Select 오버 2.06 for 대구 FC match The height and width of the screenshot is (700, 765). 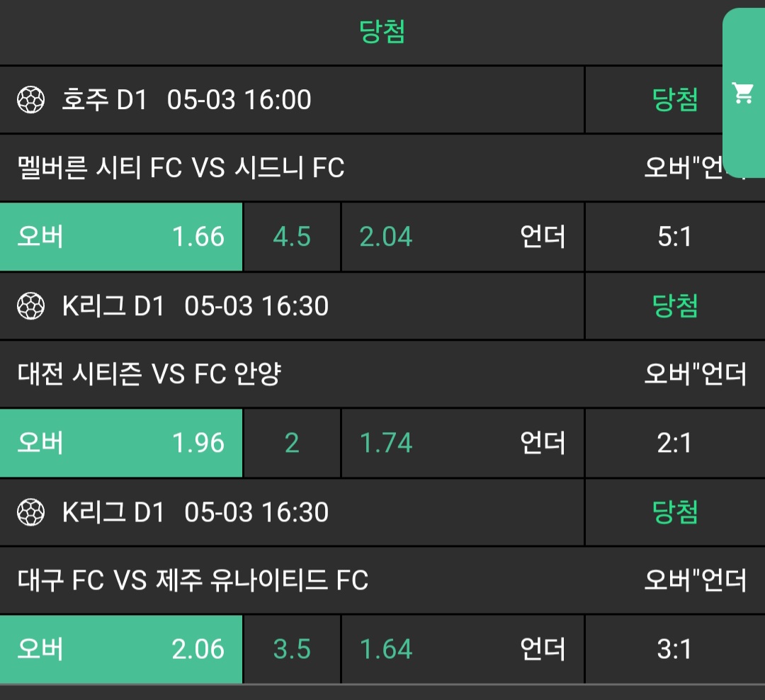click(121, 649)
